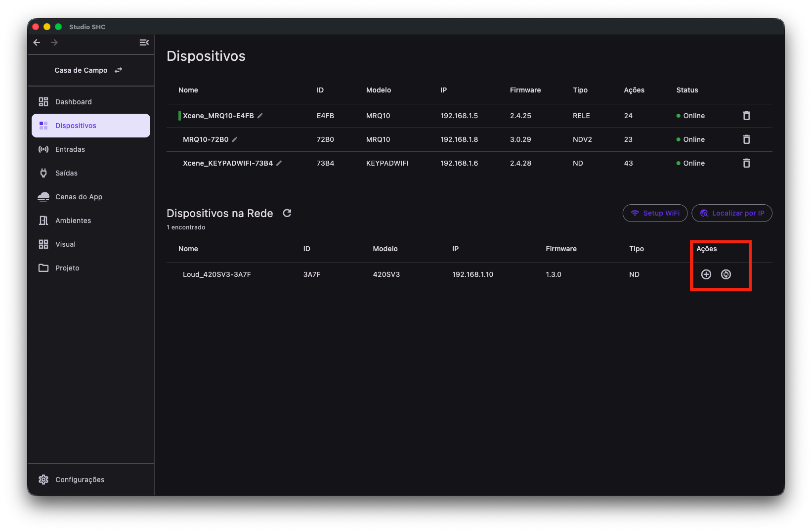The image size is (812, 532).
Task: Click Localizar por IP button
Action: [732, 213]
